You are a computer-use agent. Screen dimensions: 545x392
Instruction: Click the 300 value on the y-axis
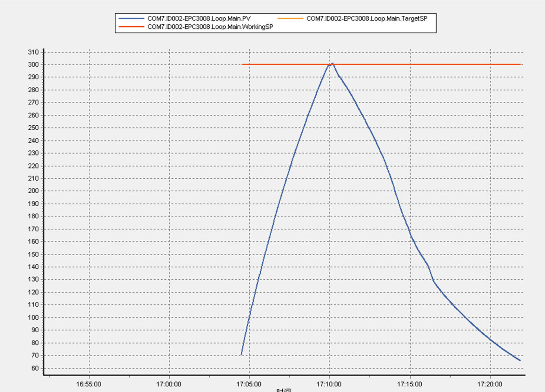pos(33,64)
